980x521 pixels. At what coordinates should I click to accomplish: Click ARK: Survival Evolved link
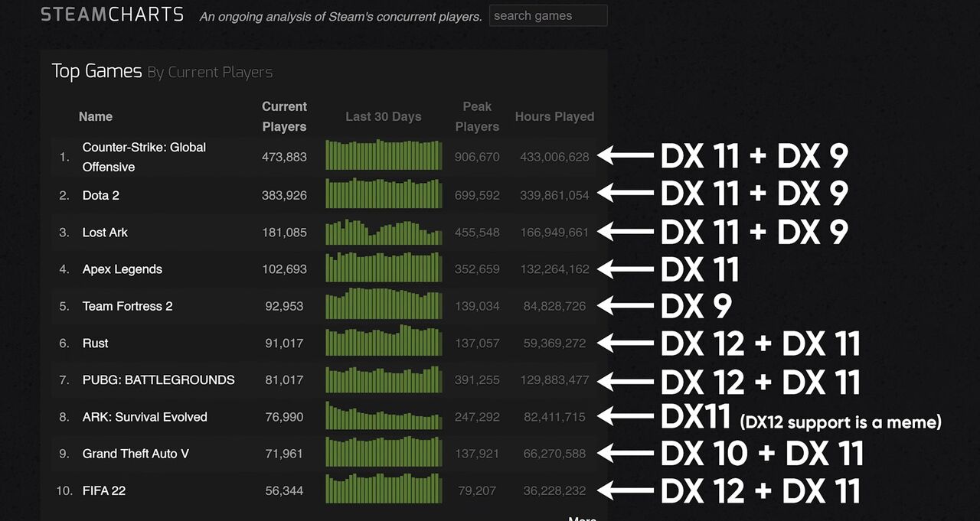[145, 417]
